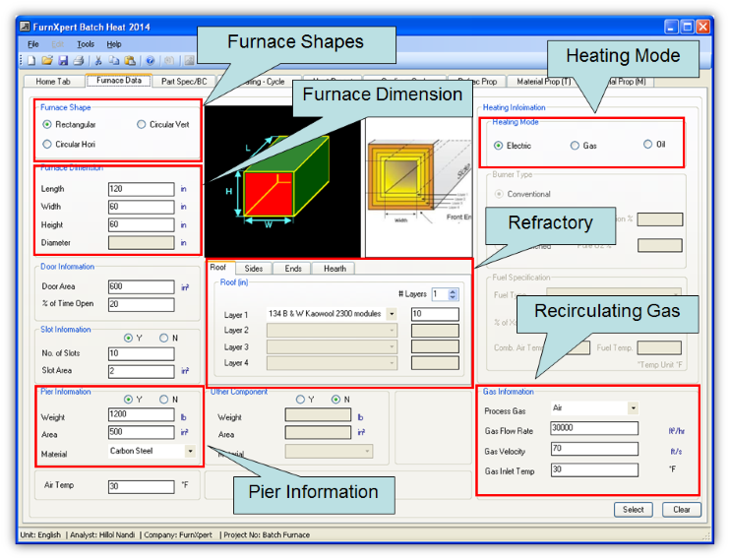This screenshot has height=560, width=730.
Task: Click the No. of Slots field
Action: [x=141, y=353]
